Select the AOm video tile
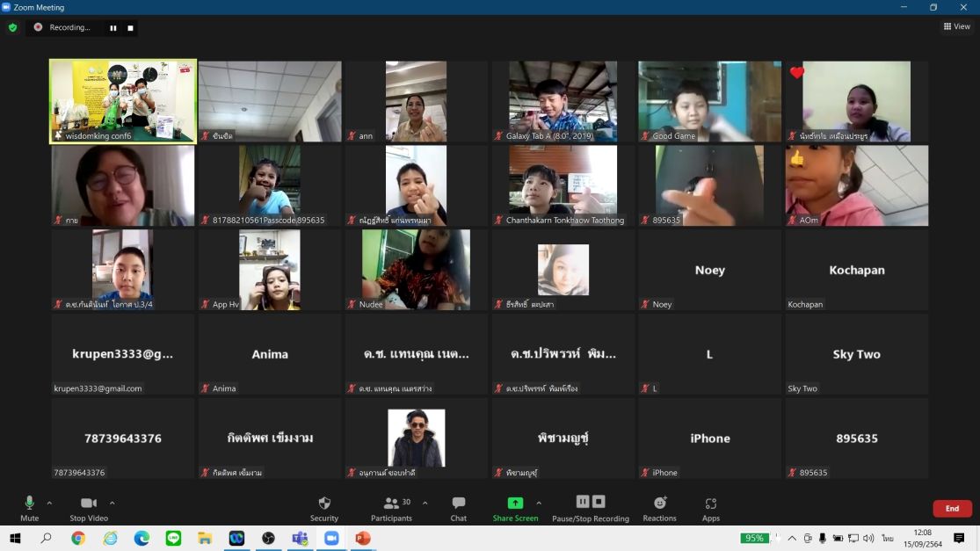980x551 pixels. [857, 185]
